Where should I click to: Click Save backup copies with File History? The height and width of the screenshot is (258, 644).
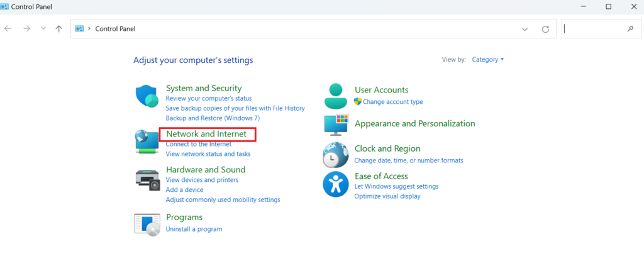point(235,108)
